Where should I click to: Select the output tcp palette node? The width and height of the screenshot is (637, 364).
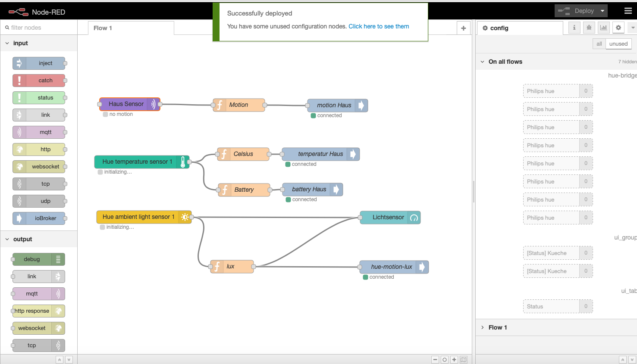pyautogui.click(x=39, y=345)
